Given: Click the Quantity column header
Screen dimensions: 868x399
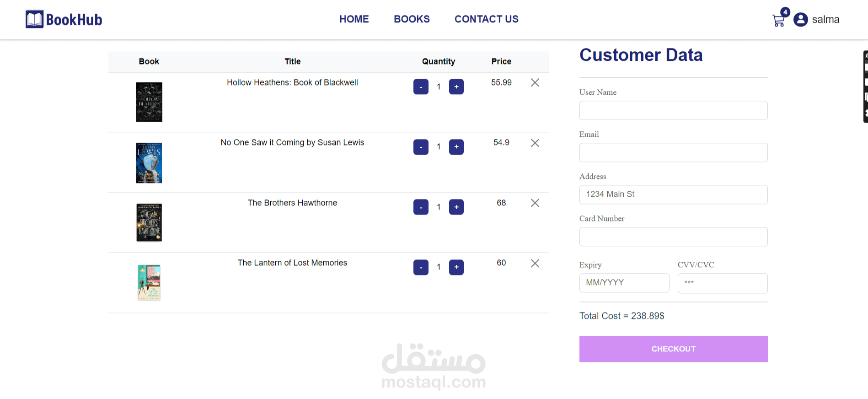Looking at the screenshot, I should tap(439, 62).
